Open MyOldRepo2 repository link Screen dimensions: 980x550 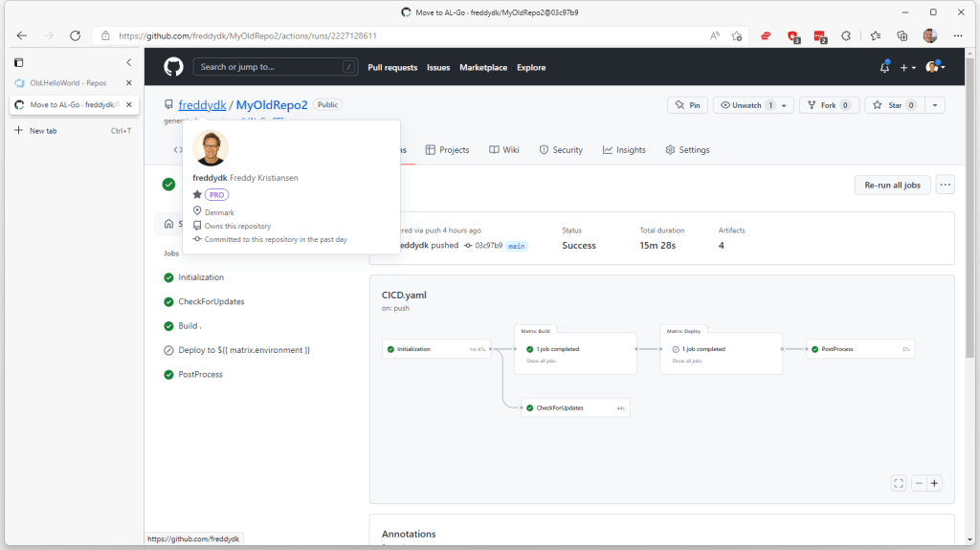point(272,105)
